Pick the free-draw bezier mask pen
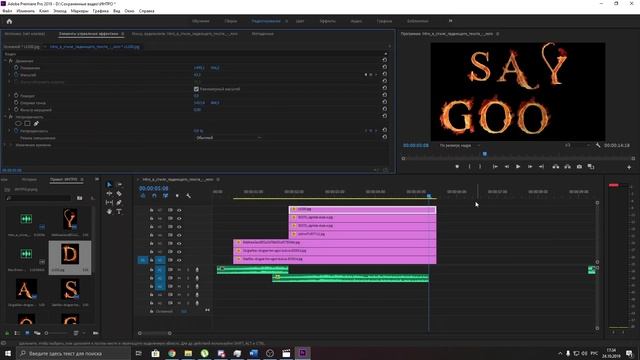The image size is (640, 360). coord(36,124)
